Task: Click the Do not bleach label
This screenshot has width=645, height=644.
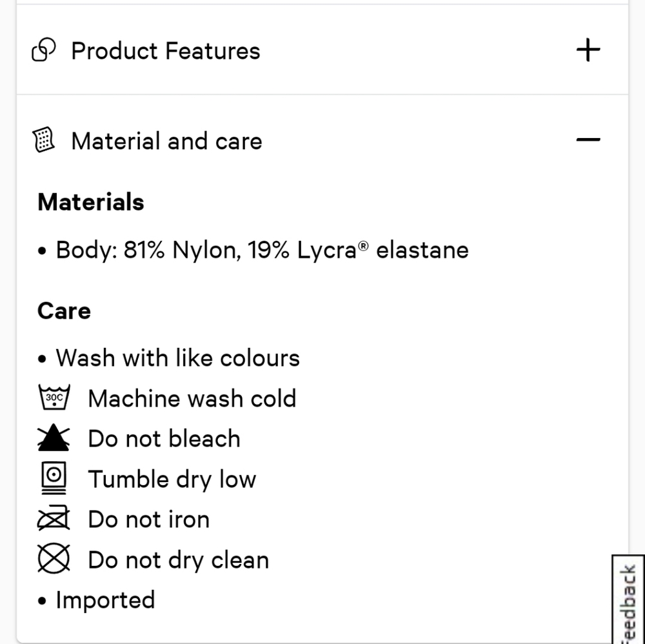Action: (x=164, y=438)
